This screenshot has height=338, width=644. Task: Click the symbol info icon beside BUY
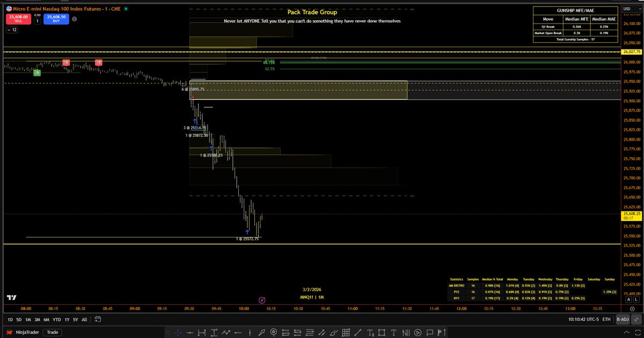click(x=74, y=18)
